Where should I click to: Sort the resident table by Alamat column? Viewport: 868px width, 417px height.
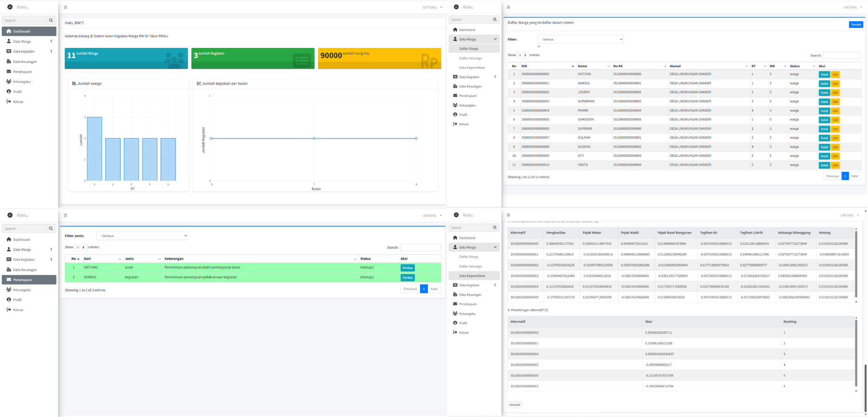pos(708,66)
